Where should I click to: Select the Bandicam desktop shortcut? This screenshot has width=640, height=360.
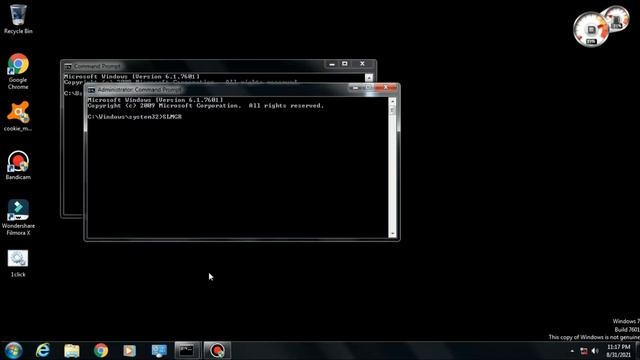[x=18, y=165]
